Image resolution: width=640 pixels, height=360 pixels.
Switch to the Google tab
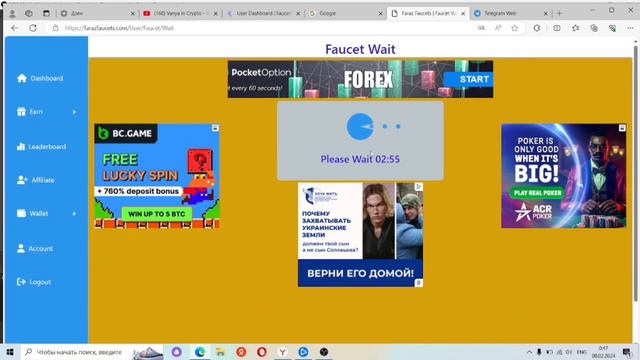coord(345,13)
